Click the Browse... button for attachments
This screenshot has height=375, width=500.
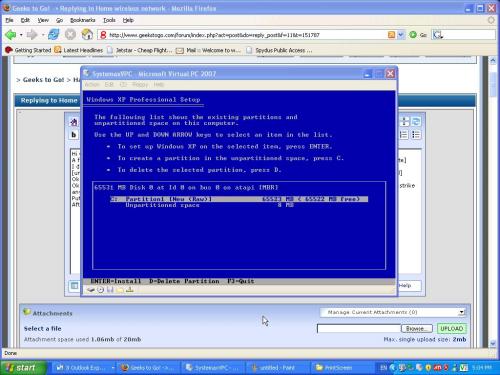coord(417,329)
